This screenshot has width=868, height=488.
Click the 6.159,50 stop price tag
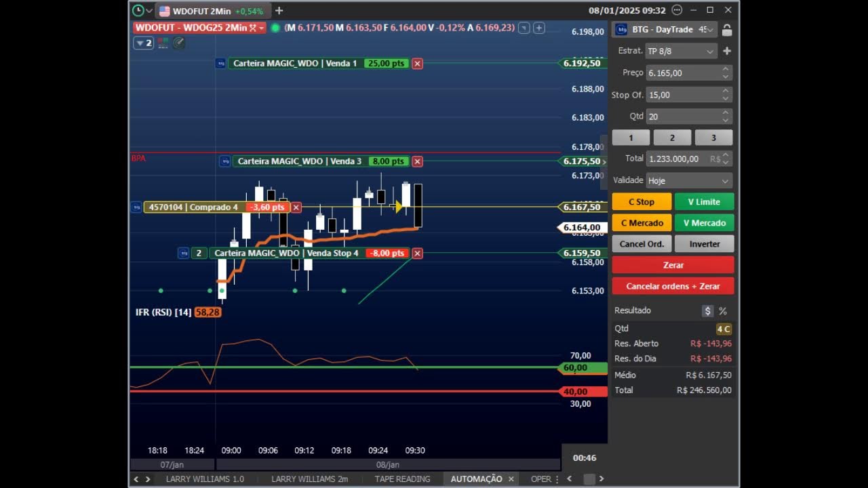[x=582, y=253]
